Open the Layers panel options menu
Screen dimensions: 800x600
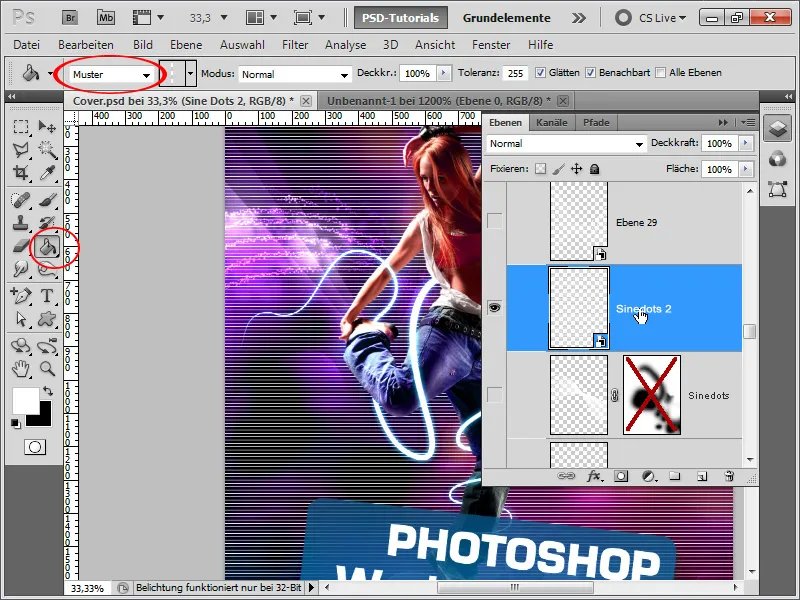click(747, 122)
